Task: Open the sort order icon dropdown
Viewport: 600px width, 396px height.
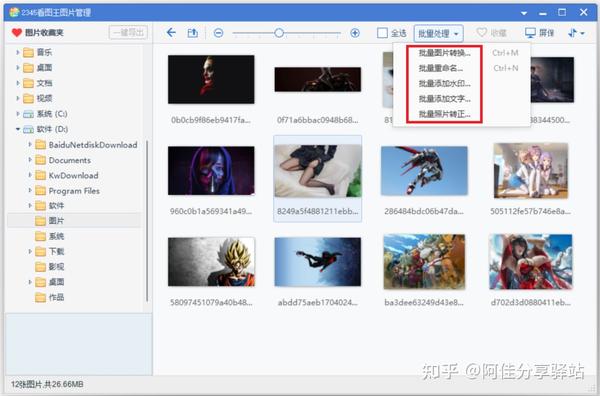Action: [x=576, y=33]
